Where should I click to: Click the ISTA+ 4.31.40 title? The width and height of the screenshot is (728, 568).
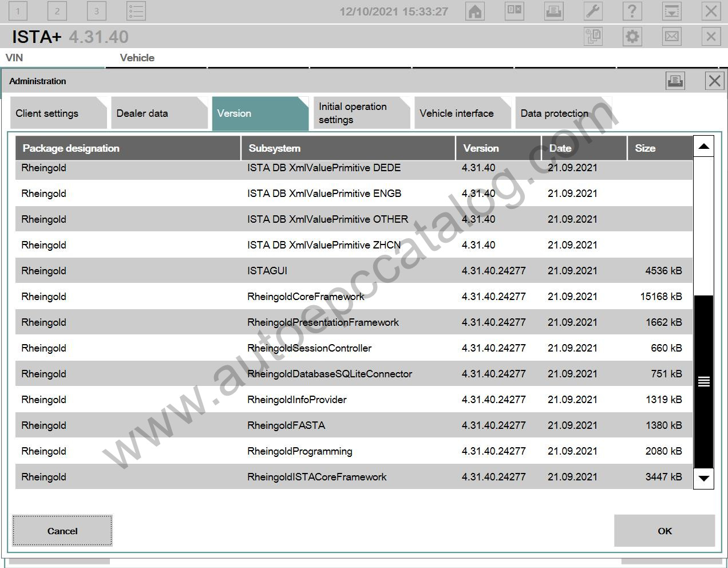[70, 37]
